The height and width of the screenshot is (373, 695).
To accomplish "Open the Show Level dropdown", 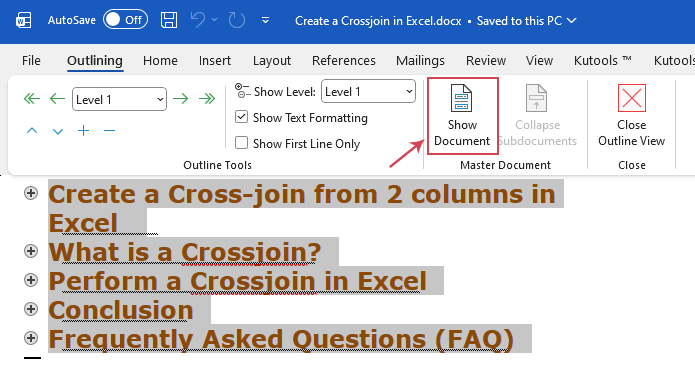I will click(x=368, y=91).
